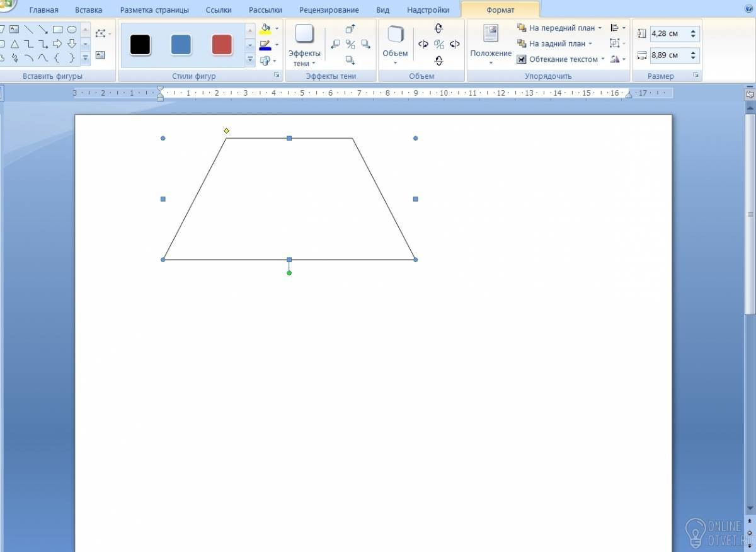Open the Shape Fill color dropdown arrow
The width and height of the screenshot is (756, 552).
point(277,29)
